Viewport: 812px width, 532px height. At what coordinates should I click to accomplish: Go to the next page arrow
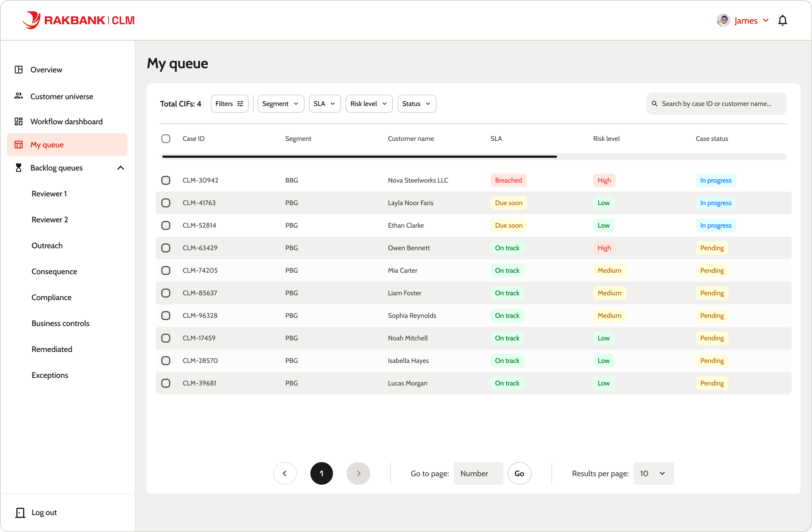click(358, 473)
